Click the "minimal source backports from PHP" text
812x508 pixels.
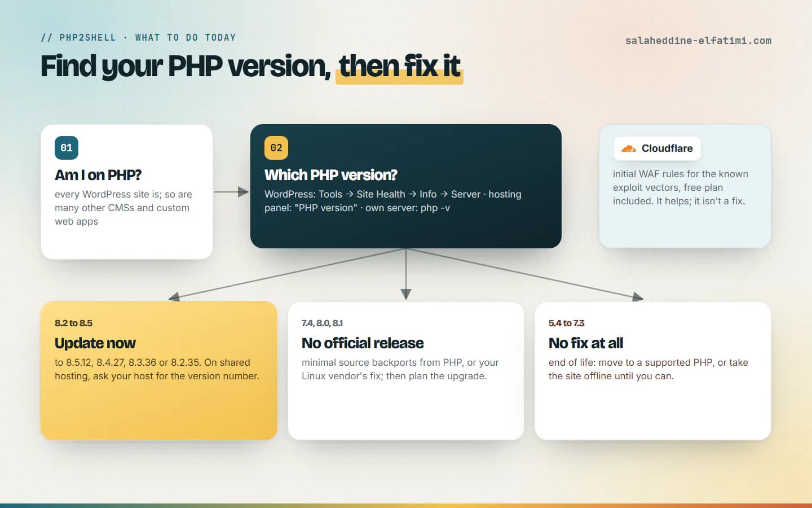tap(400, 369)
